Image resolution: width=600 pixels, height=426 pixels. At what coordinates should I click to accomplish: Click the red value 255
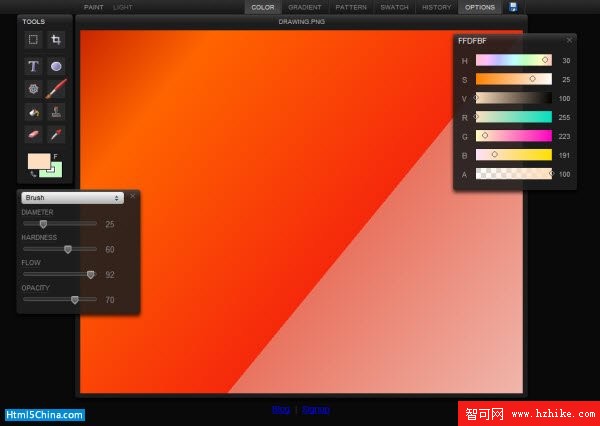[x=564, y=118]
